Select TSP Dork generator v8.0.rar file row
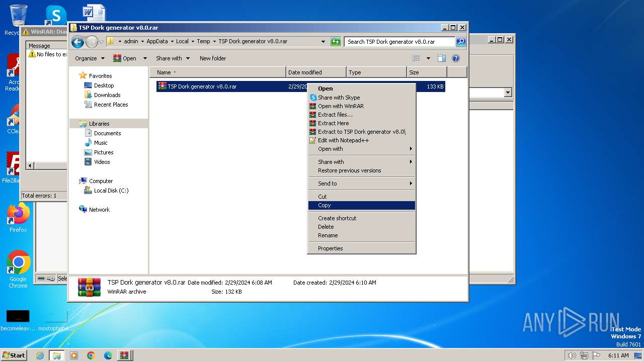 [x=301, y=86]
